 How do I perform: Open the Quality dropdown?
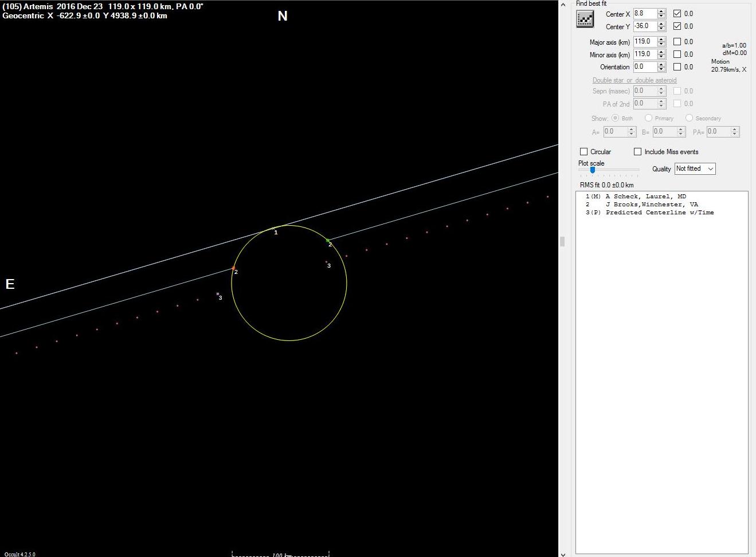695,168
